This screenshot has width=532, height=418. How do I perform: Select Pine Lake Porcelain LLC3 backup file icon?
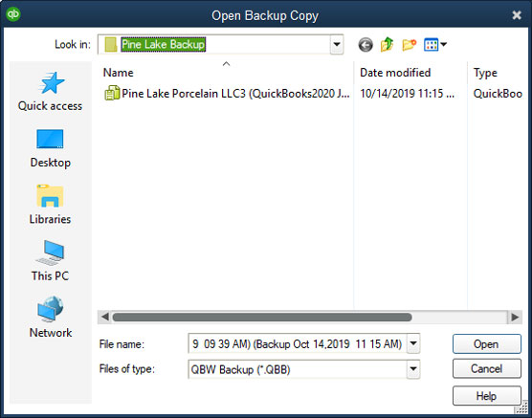click(x=112, y=93)
